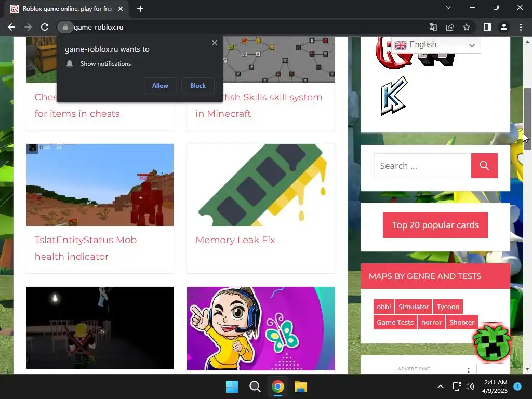The height and width of the screenshot is (399, 532).
Task: Open the Chrome profile menu
Action: [x=504, y=27]
